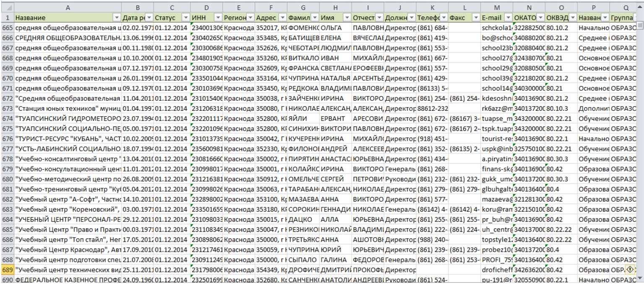644x284 pixels.
Task: Select column D header
Action: point(206,8)
